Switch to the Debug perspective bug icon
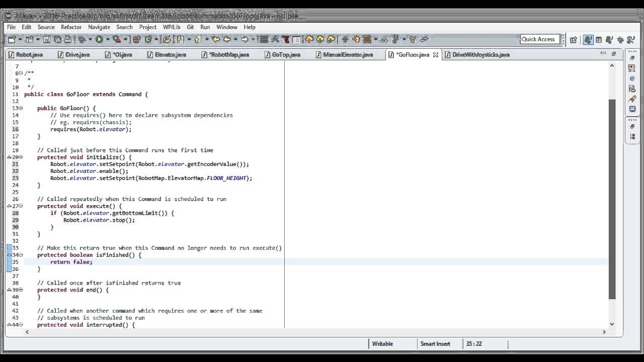This screenshot has height=362, width=644. pyautogui.click(x=620, y=40)
